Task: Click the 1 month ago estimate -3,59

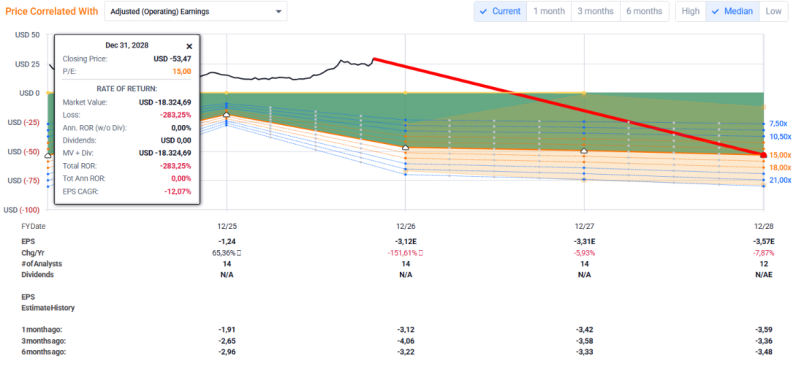Action: pos(764,330)
